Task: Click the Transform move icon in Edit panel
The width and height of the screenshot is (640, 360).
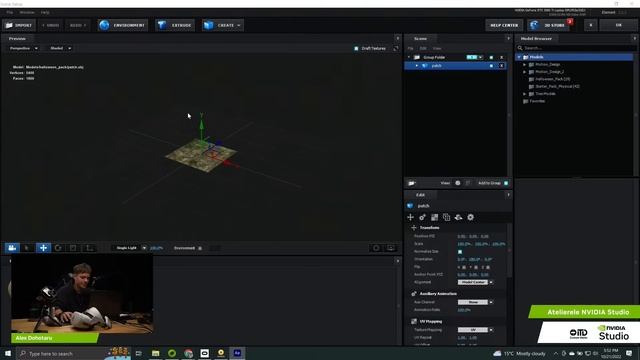Action: click(410, 217)
